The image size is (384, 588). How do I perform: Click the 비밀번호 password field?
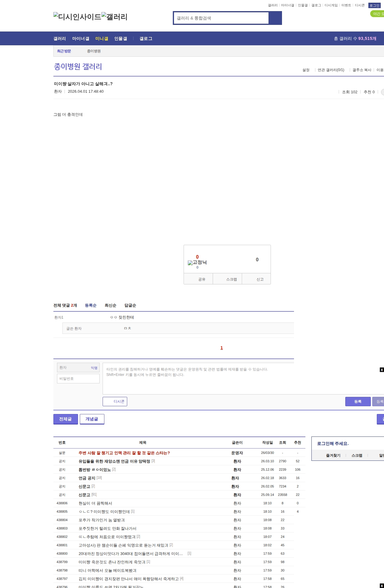78,379
